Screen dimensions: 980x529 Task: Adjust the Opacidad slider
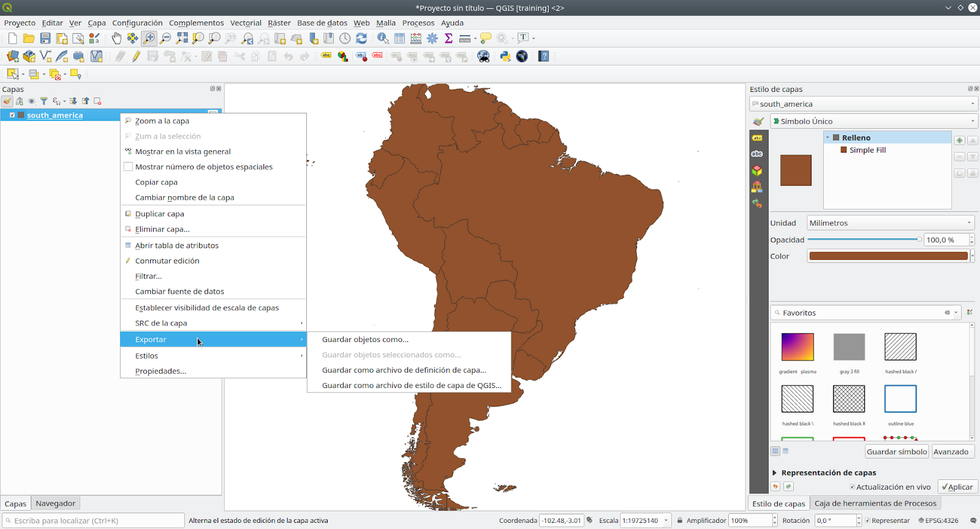(864, 240)
